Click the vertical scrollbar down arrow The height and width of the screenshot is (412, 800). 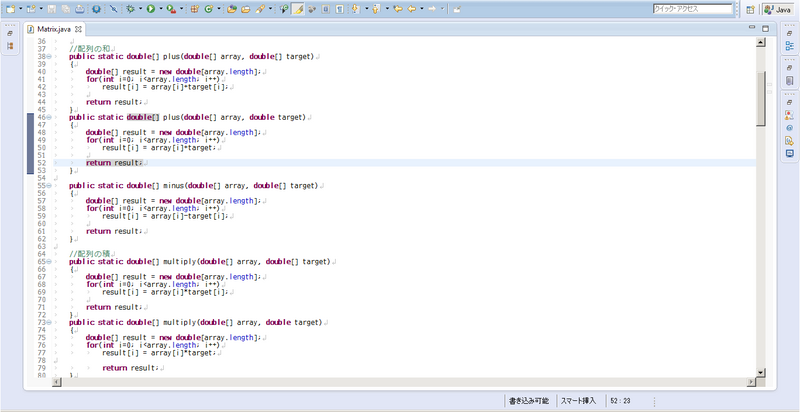[761, 373]
